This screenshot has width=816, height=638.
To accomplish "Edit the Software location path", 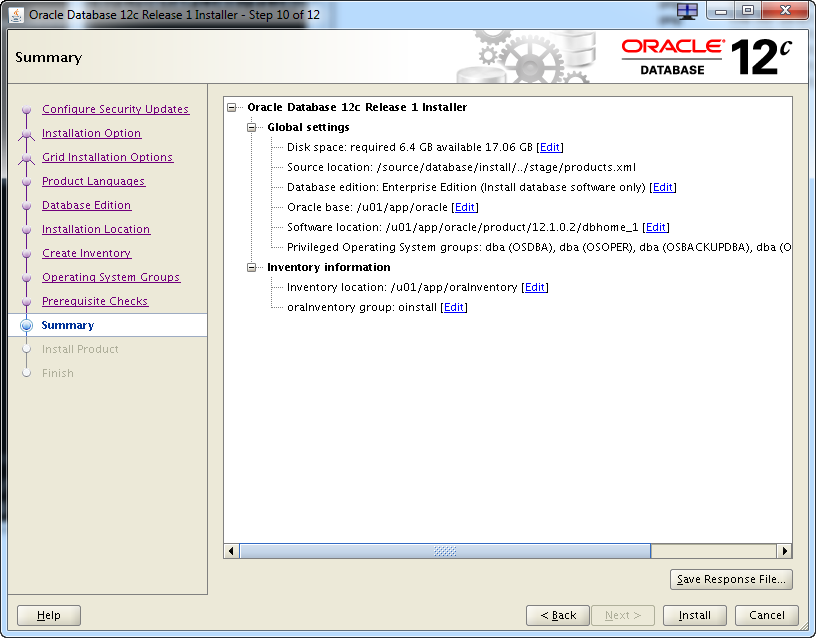I will tap(656, 227).
